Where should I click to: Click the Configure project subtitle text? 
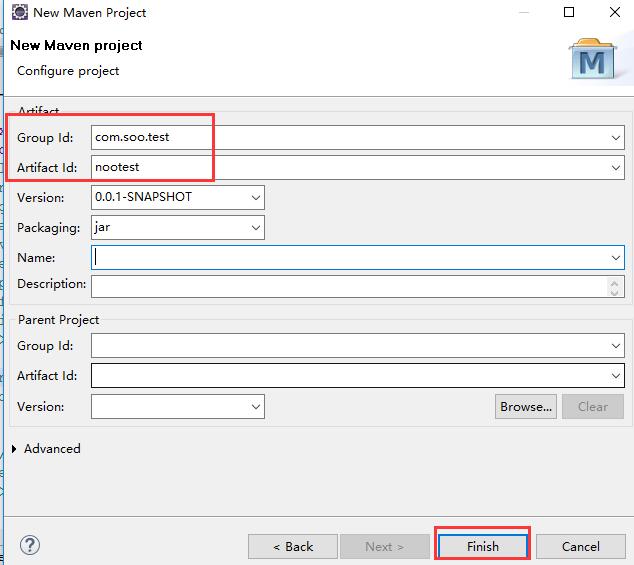tap(68, 71)
